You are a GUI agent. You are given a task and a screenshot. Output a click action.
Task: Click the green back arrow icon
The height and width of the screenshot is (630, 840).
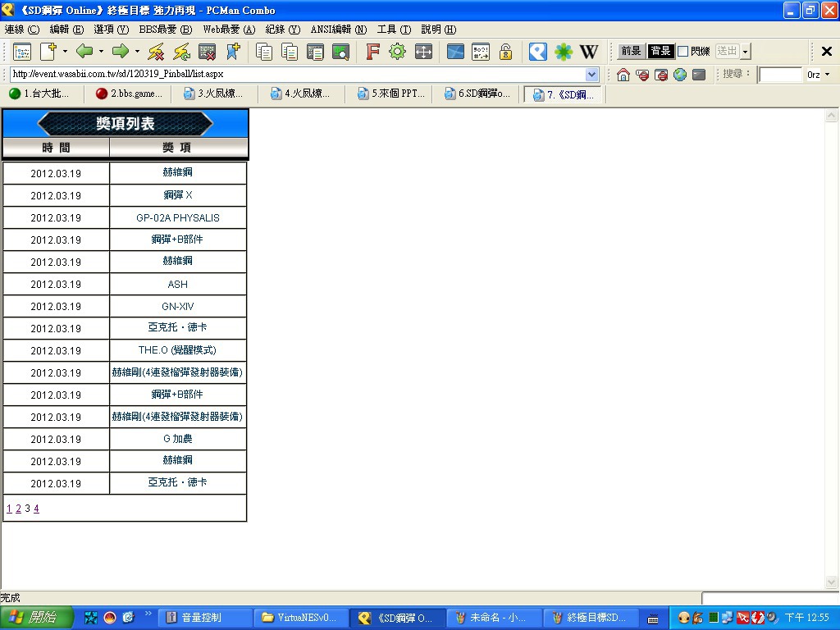coord(84,52)
